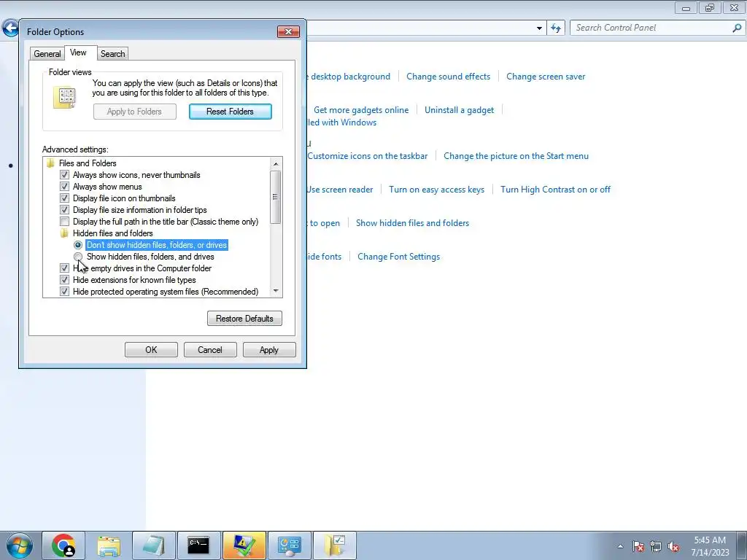Open Get more gadgets online link

click(361, 110)
